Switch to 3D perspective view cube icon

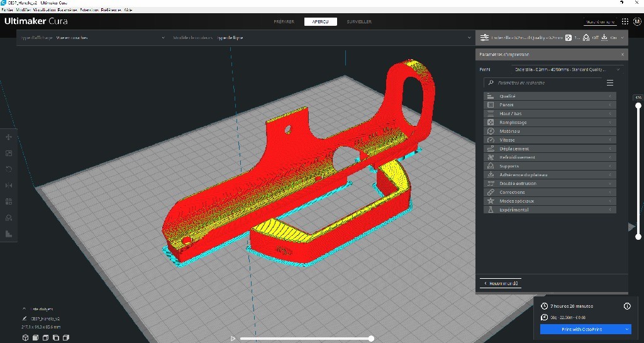pos(26,338)
